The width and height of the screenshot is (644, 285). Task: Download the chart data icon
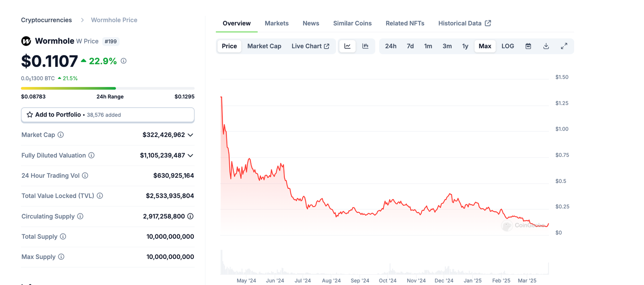[x=546, y=46]
